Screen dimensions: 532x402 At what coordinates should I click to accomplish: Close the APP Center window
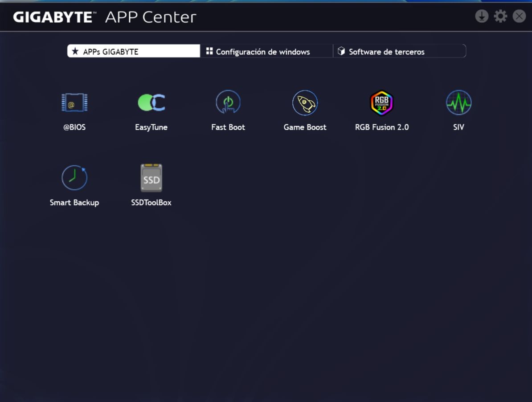519,16
